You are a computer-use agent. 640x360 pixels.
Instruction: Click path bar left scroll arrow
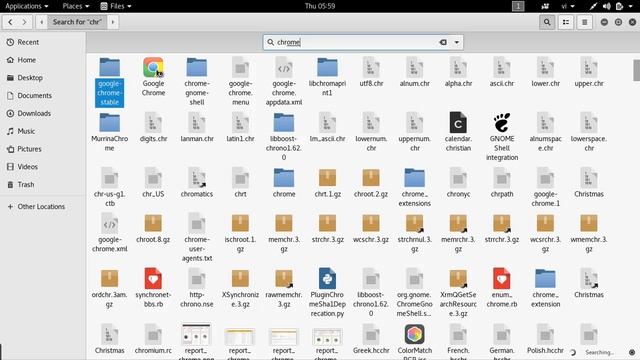pyautogui.click(x=41, y=22)
